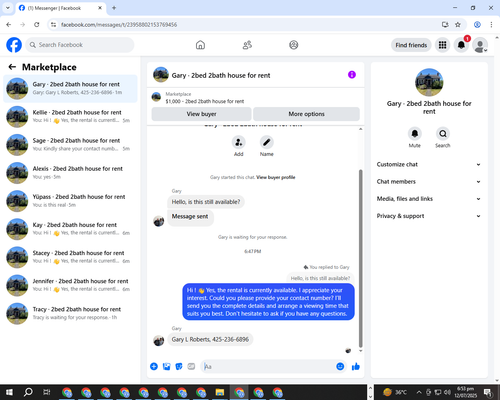
Task: Go back with the browser back arrow
Action: click(9, 25)
